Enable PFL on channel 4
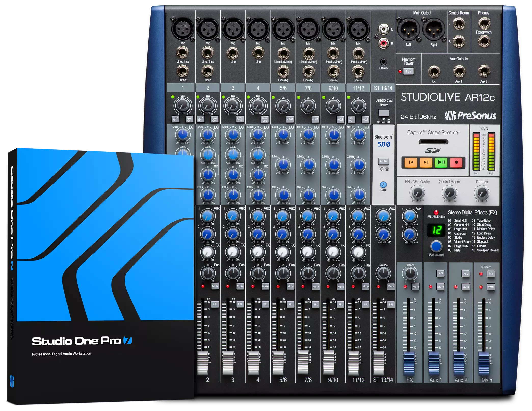Screen dimensions: 532x411 tap(265, 304)
